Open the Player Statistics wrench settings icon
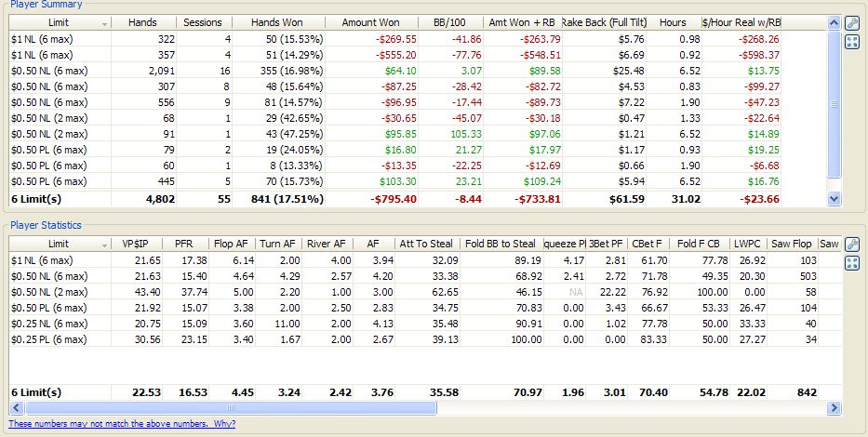Image resolution: width=868 pixels, height=437 pixels. click(852, 245)
